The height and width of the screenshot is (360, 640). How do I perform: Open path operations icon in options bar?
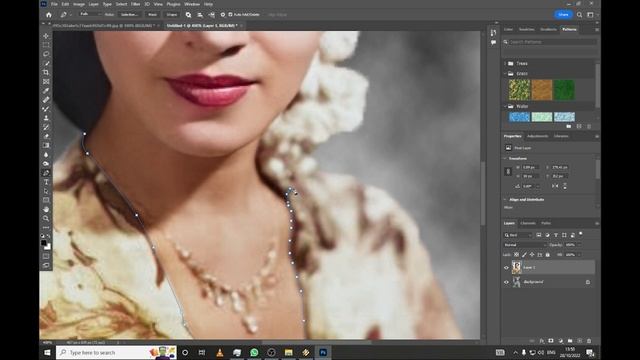click(188, 15)
